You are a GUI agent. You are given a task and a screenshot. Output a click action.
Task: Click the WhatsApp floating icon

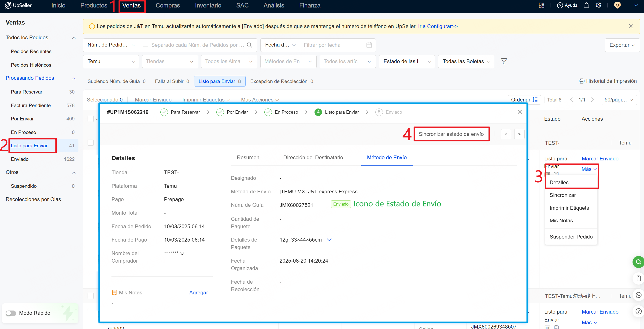coord(638,295)
